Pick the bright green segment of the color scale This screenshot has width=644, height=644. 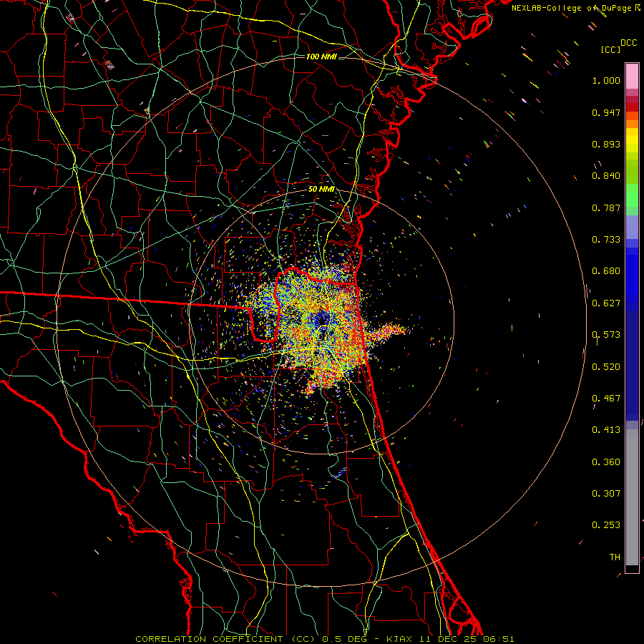[x=632, y=195]
